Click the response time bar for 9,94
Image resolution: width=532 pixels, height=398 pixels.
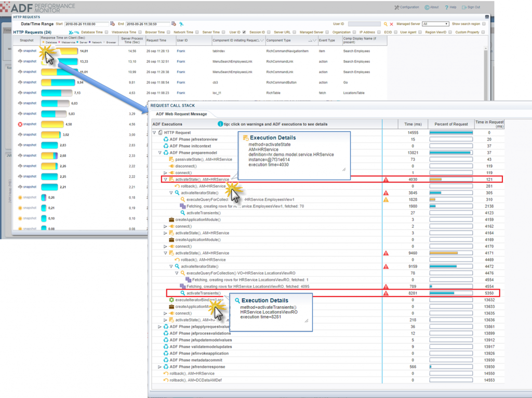pos(58,83)
